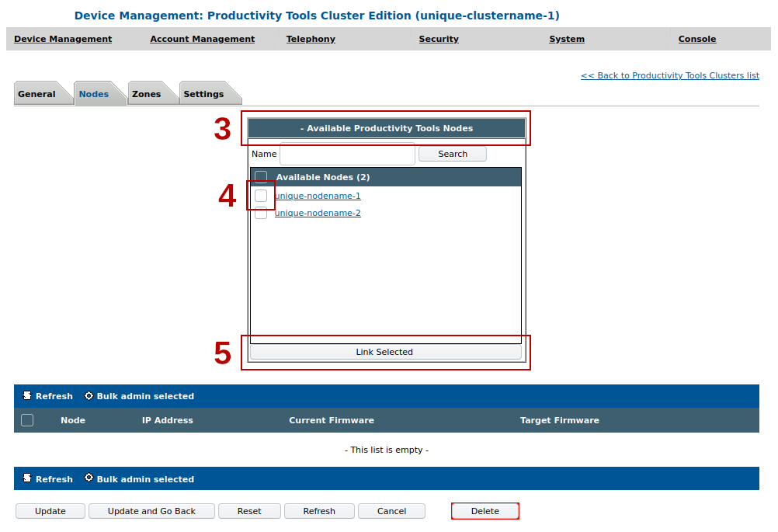Check the Available Nodes select-all checkbox
The height and width of the screenshot is (532, 778).
coord(261,177)
